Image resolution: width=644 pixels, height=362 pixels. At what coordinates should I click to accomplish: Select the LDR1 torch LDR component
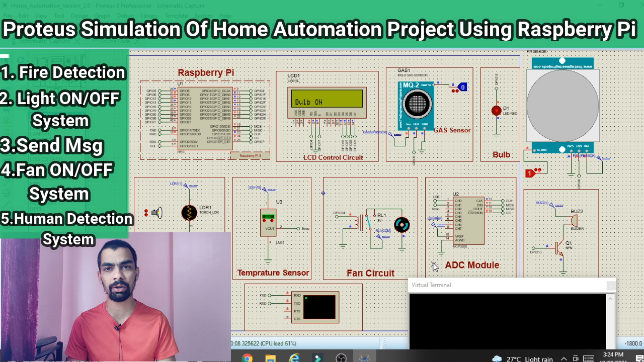coord(189,213)
